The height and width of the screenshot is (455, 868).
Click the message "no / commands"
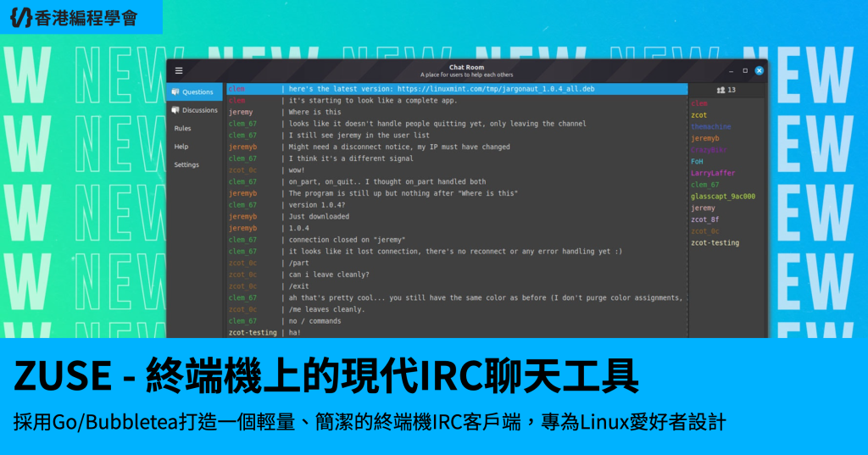point(314,321)
